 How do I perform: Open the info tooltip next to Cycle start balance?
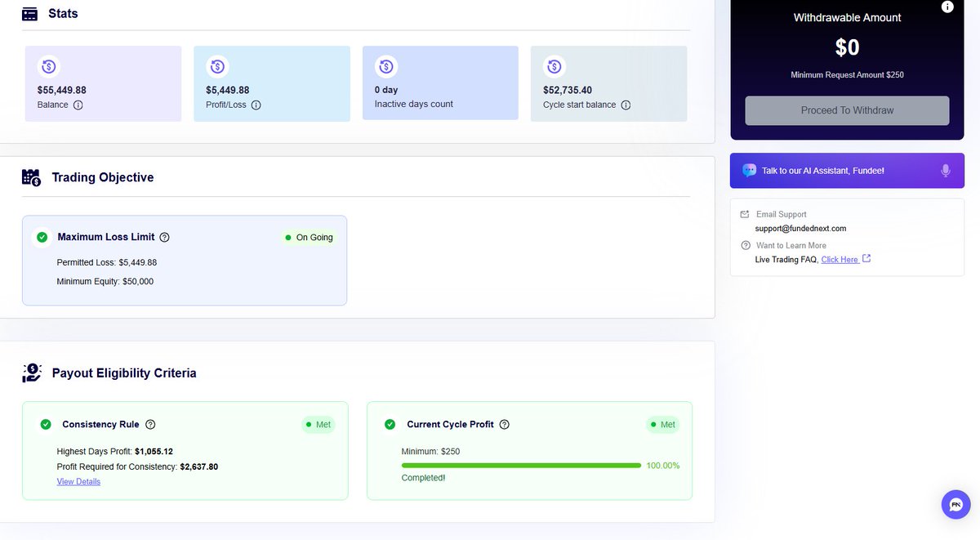coord(626,105)
